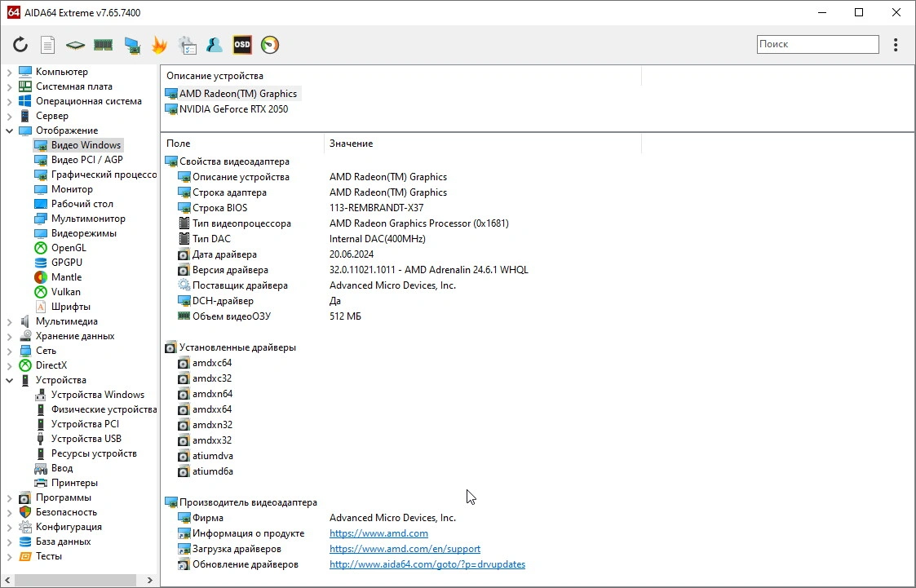This screenshot has width=916, height=588.
Task: Select Устройства Windows in the tree
Action: pos(98,395)
